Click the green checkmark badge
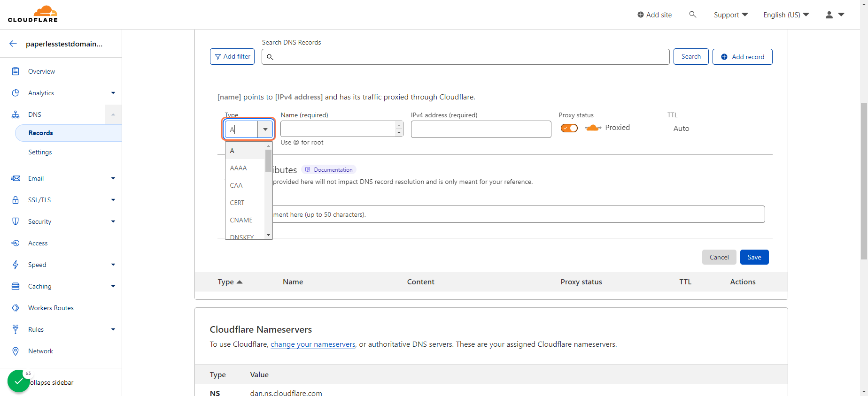The height and width of the screenshot is (396, 868). [19, 381]
